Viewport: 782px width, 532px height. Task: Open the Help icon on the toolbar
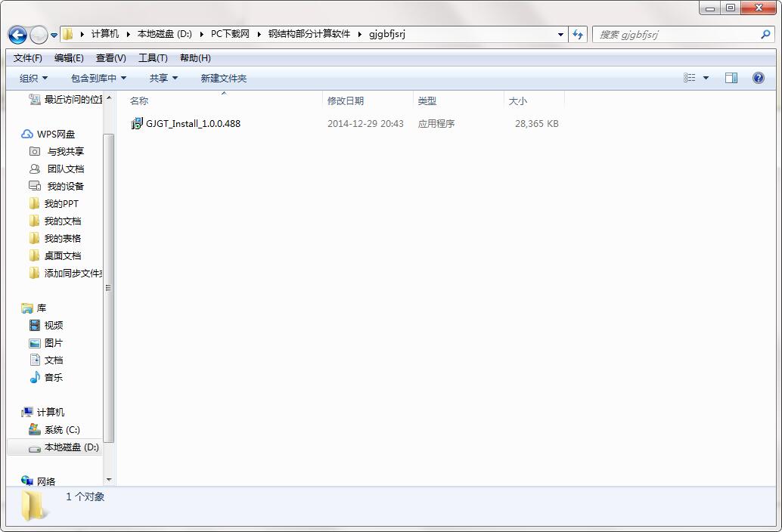click(x=758, y=78)
